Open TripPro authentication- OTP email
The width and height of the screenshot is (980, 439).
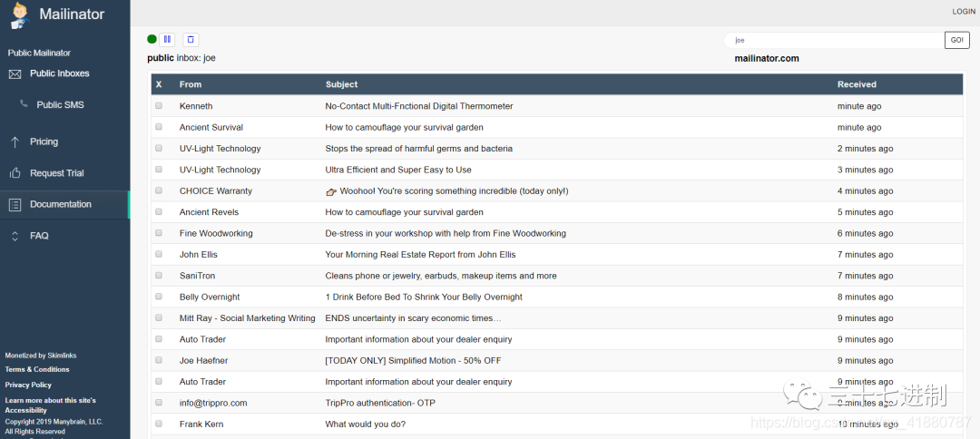point(380,403)
